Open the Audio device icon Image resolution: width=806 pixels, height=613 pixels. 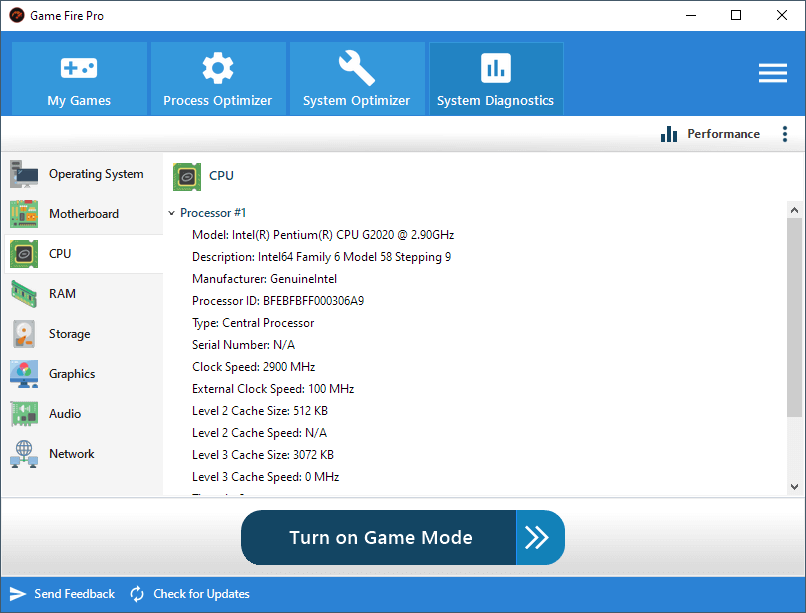(x=22, y=413)
